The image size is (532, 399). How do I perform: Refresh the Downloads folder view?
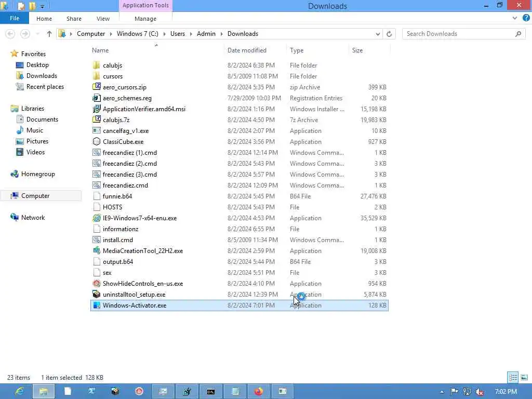click(x=389, y=34)
